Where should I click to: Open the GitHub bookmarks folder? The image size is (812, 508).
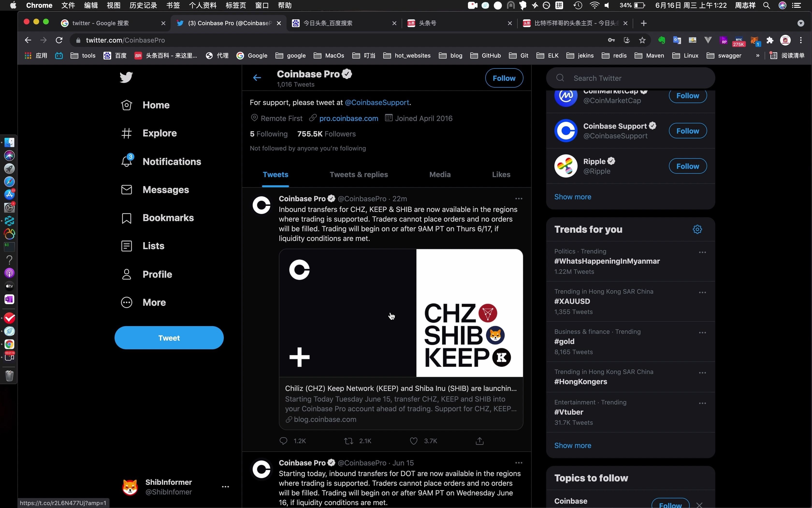[486, 55]
